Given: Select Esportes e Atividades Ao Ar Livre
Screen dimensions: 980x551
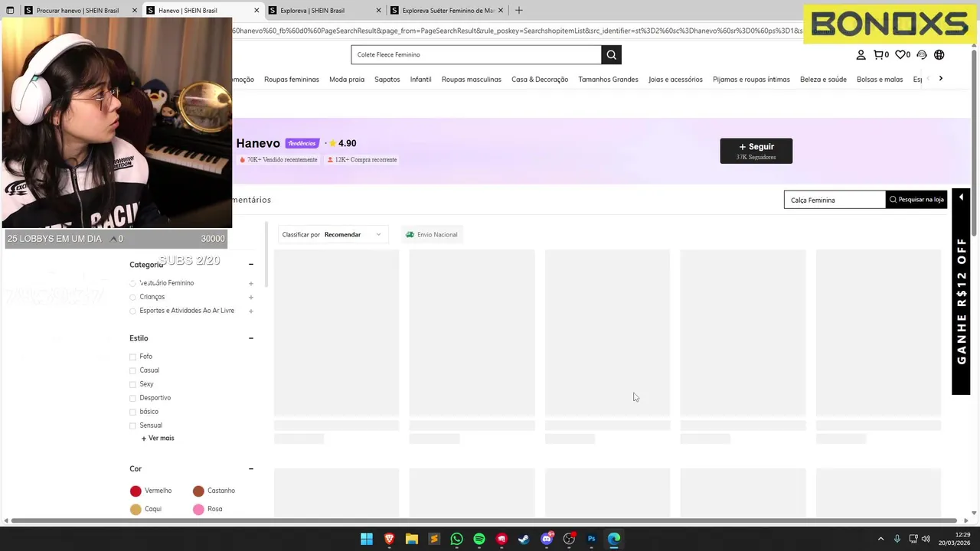Looking at the screenshot, I should click(x=132, y=311).
